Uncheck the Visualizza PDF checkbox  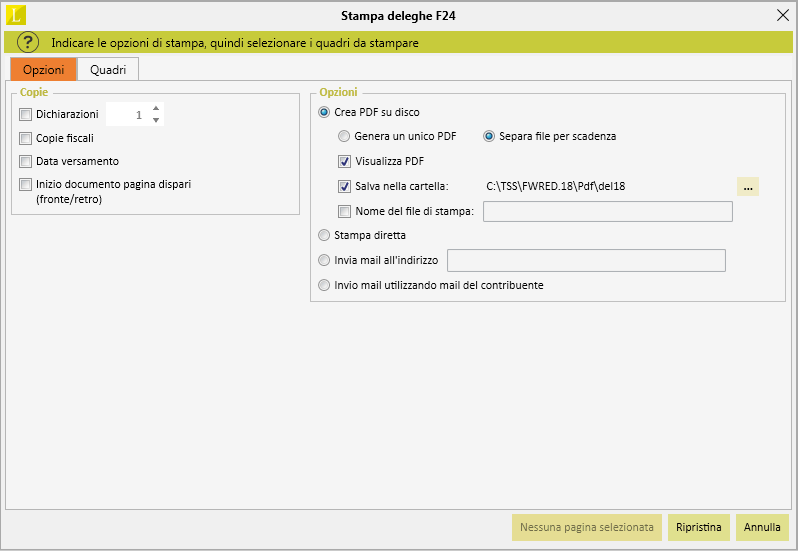345,162
